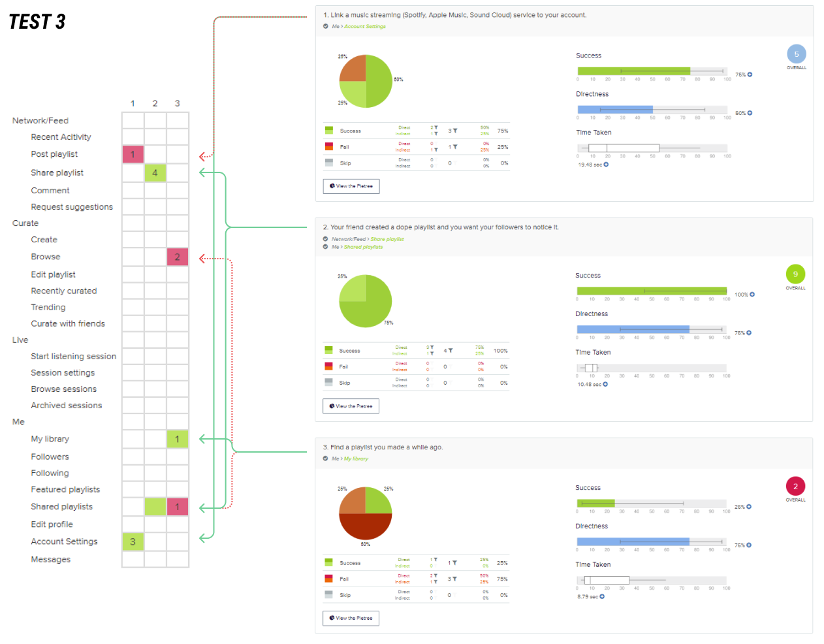This screenshot has width=824, height=644.
Task: Click the Skip legend swatch in task 2 table
Action: [x=328, y=383]
